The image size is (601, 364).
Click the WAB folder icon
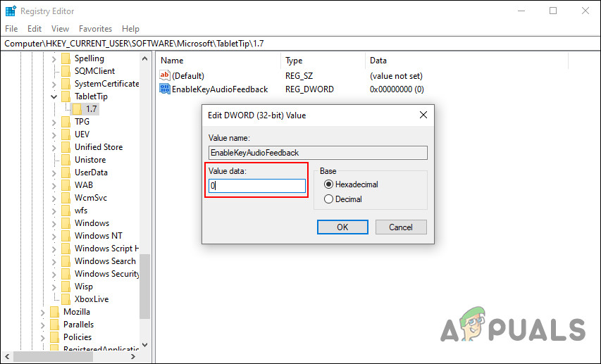[66, 184]
